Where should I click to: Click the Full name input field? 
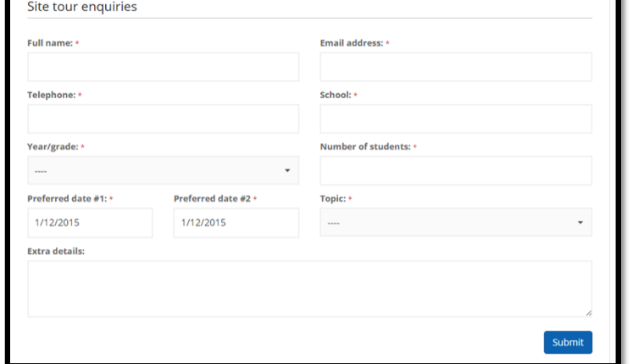pos(163,67)
